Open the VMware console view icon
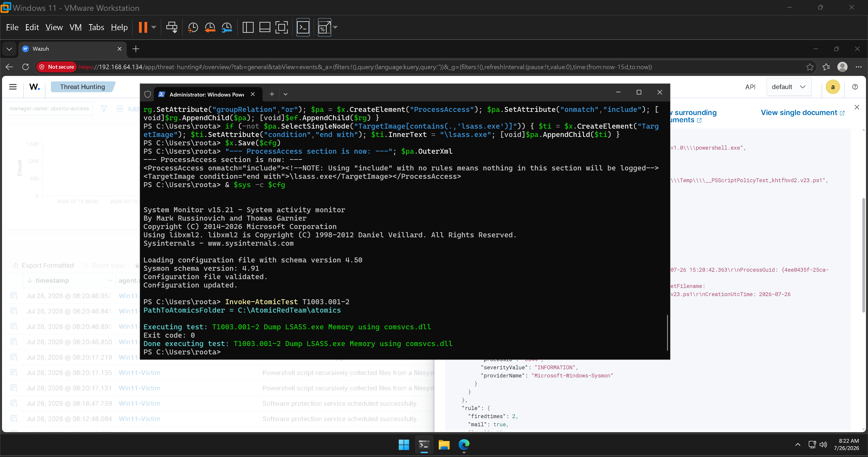This screenshot has width=868, height=457. [x=303, y=27]
